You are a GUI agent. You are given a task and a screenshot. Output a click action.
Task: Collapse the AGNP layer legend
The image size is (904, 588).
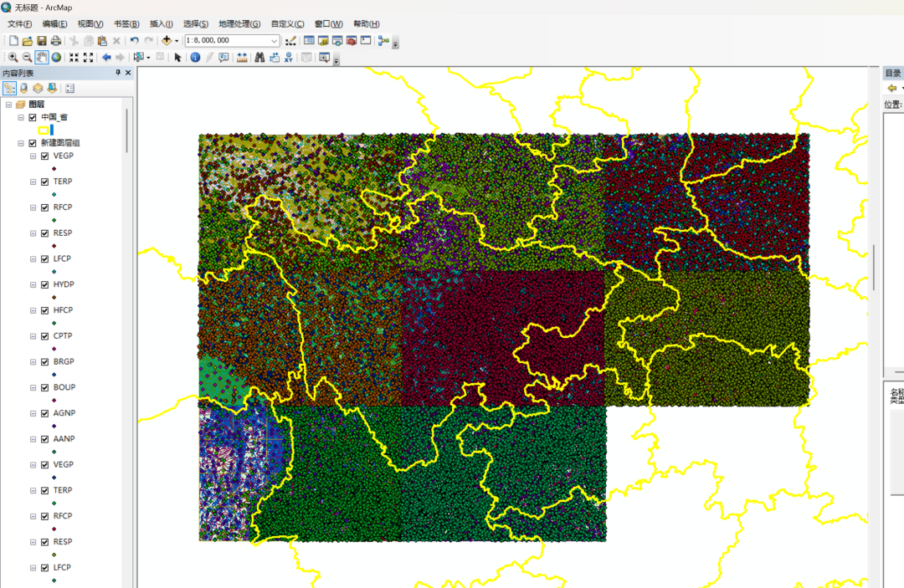(33, 413)
